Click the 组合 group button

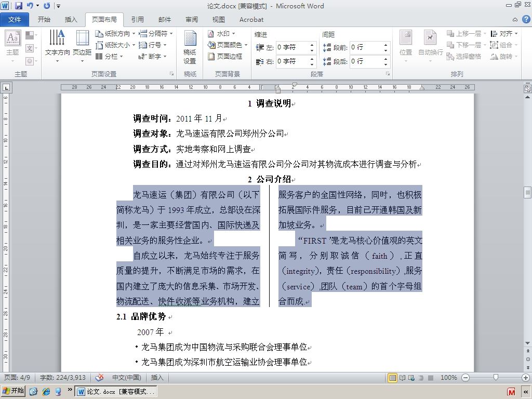click(504, 45)
